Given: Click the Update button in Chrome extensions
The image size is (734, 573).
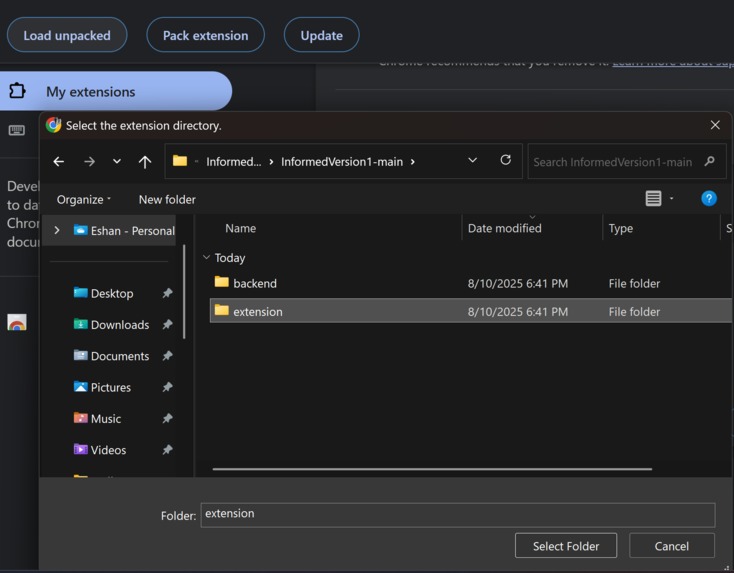Looking at the screenshot, I should tap(322, 35).
